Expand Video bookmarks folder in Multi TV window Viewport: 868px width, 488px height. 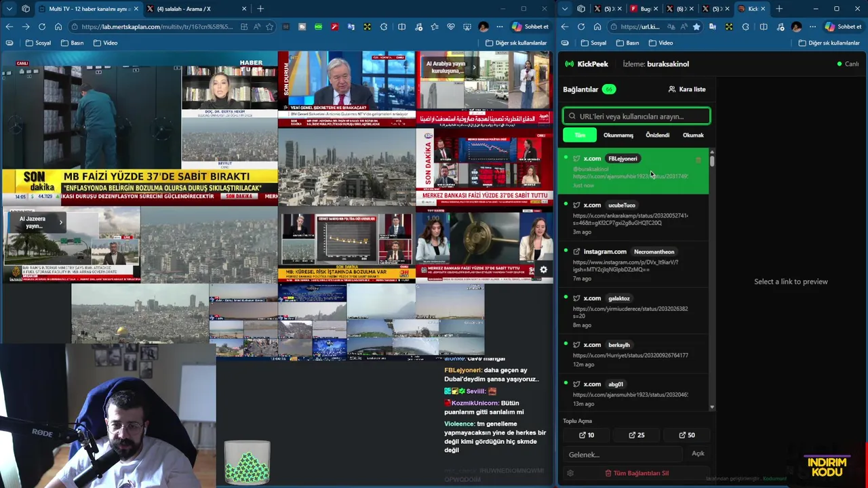click(105, 43)
